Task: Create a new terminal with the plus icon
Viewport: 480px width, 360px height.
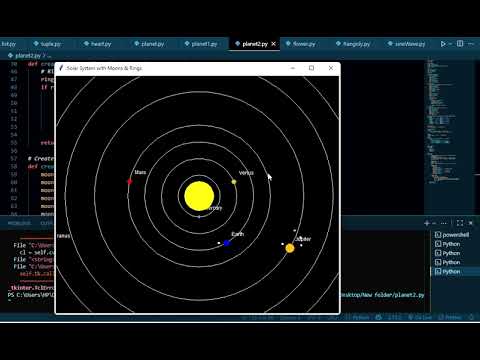Action: click(427, 223)
